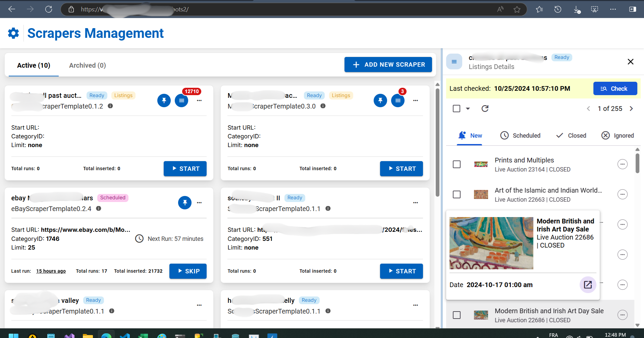Select the Ignored listings tab

point(618,135)
